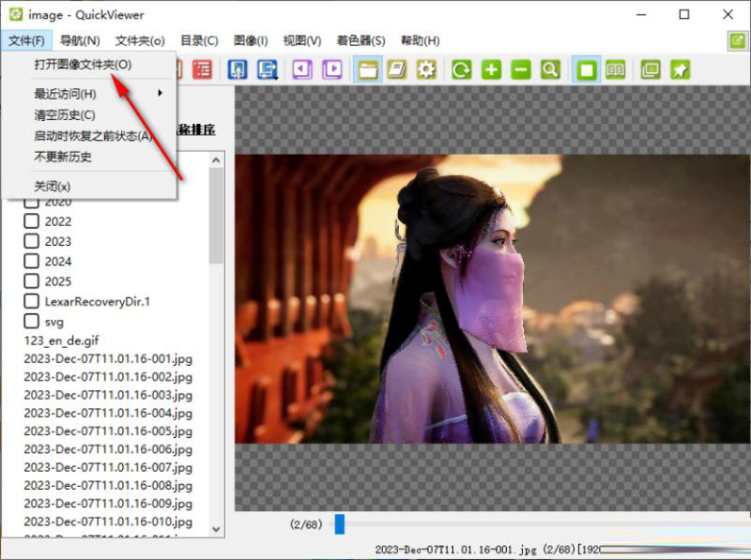Select file 2023-Dec-07T11.01.16-005.jpg
This screenshot has width=751, height=560.
pos(108,431)
